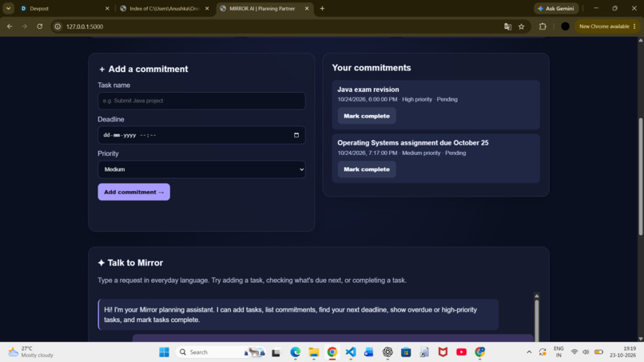Open the tab search dropdown arrow
This screenshot has height=362, width=644.
coord(8,8)
